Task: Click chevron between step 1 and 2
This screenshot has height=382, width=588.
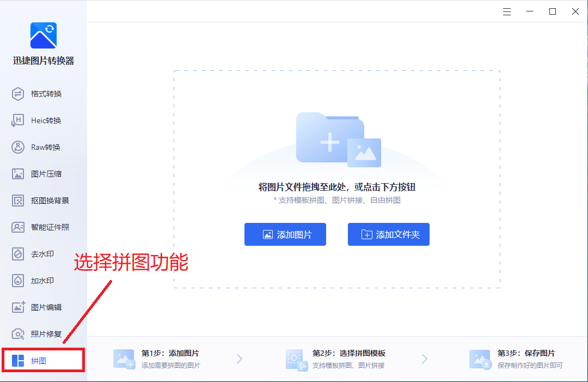Action: click(239, 359)
